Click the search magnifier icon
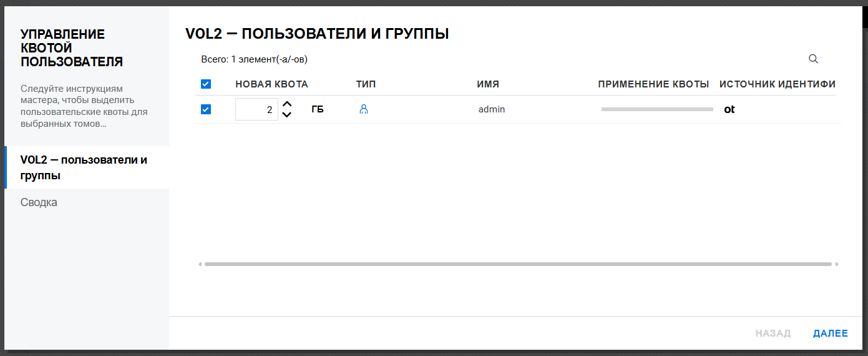The width and height of the screenshot is (868, 356). (x=813, y=59)
